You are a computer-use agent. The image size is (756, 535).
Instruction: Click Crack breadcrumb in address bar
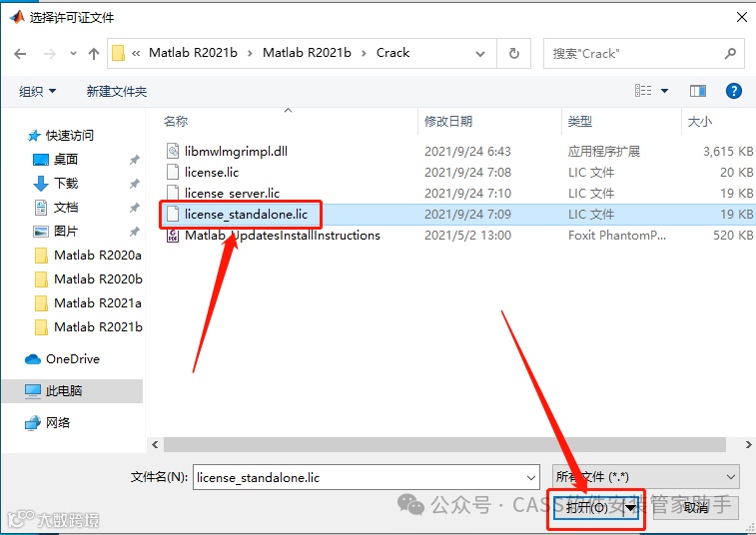click(392, 53)
